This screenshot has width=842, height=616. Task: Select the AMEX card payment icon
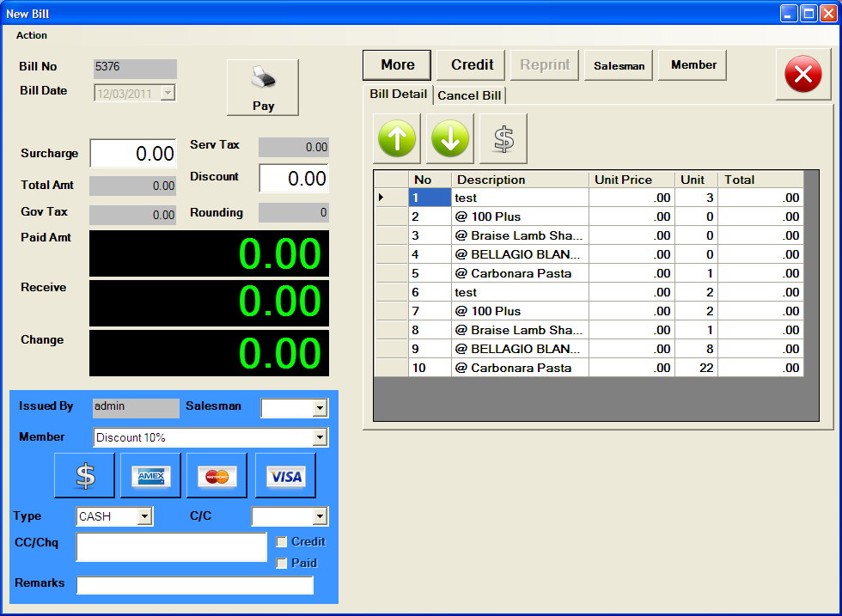pos(150,476)
